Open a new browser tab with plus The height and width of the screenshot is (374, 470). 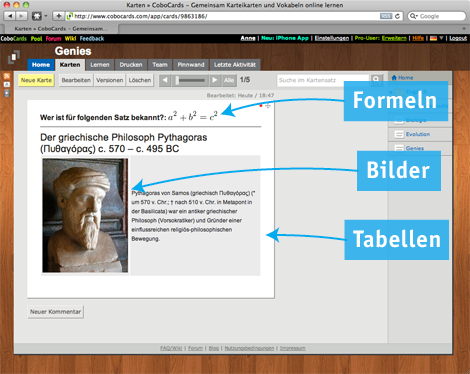click(464, 29)
